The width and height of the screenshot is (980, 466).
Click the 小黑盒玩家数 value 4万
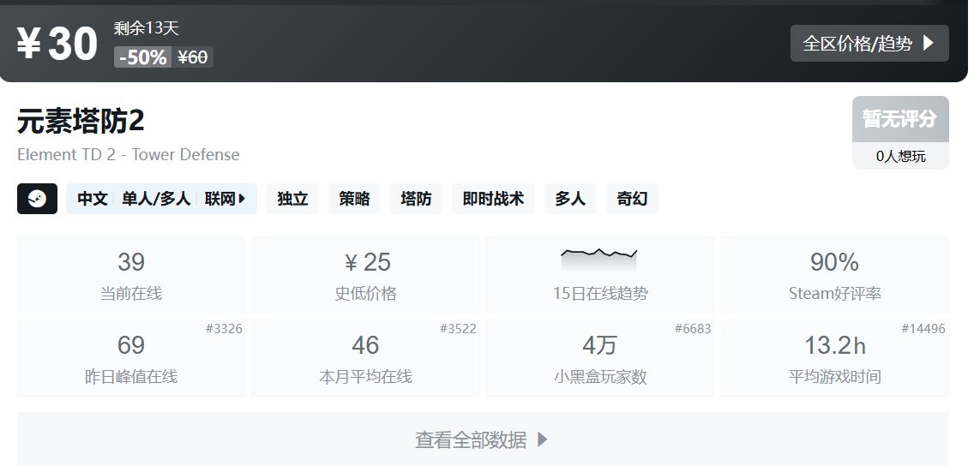[600, 345]
